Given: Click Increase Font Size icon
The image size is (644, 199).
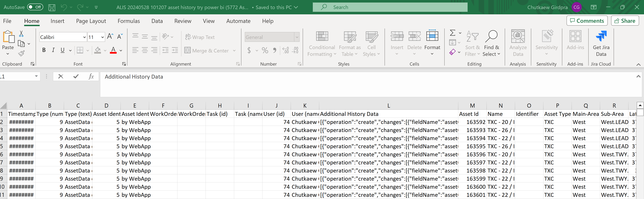Looking at the screenshot, I should (110, 37).
